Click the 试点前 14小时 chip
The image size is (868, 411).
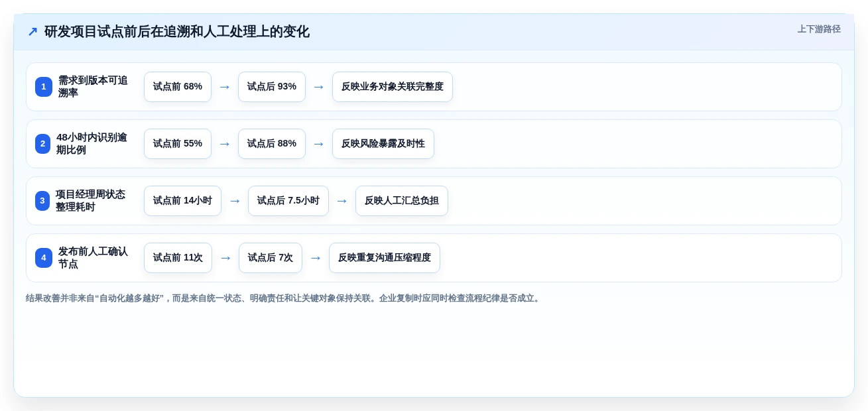[x=182, y=201]
